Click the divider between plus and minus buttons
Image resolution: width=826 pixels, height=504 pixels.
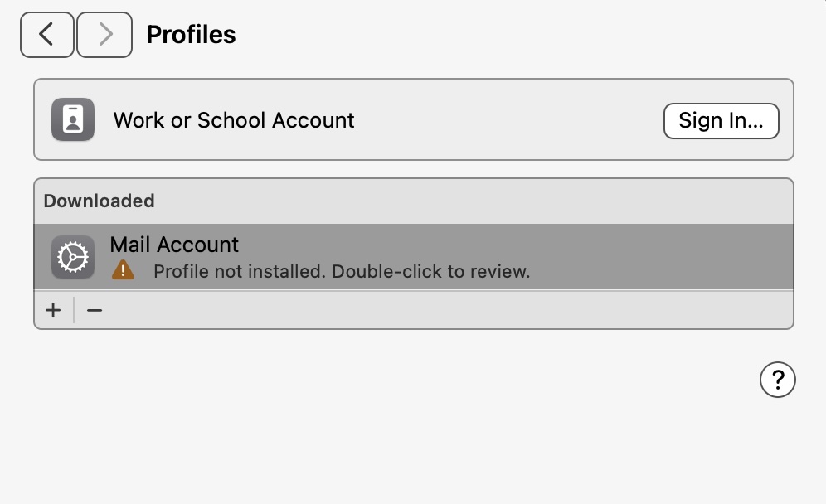tap(74, 310)
